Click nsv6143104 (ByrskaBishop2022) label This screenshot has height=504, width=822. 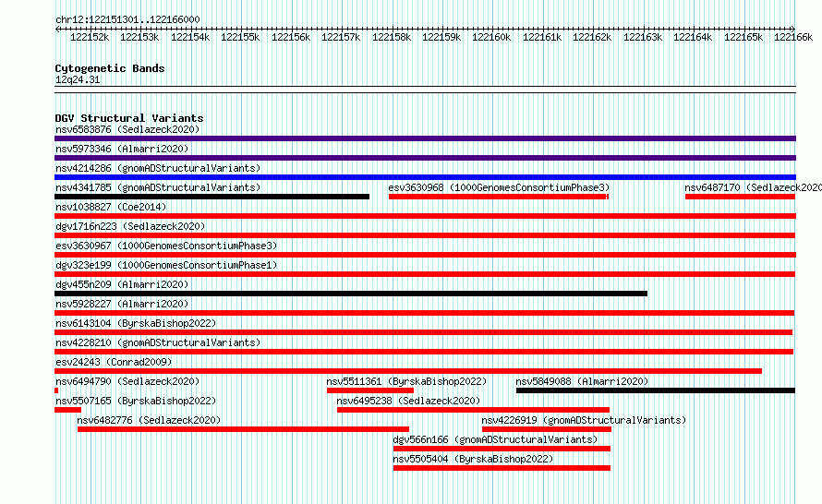136,323
